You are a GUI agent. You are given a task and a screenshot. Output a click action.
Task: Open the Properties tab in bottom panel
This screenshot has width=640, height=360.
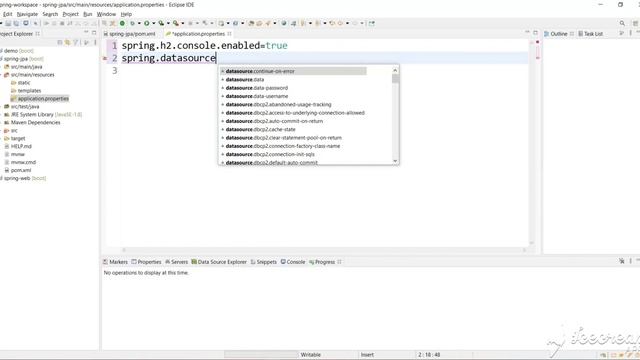[146, 262]
